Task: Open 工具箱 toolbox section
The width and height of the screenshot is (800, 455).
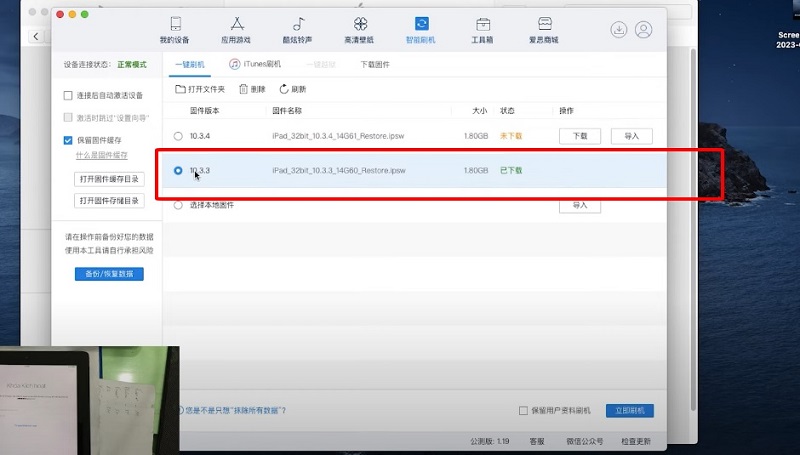Action: coord(482,30)
